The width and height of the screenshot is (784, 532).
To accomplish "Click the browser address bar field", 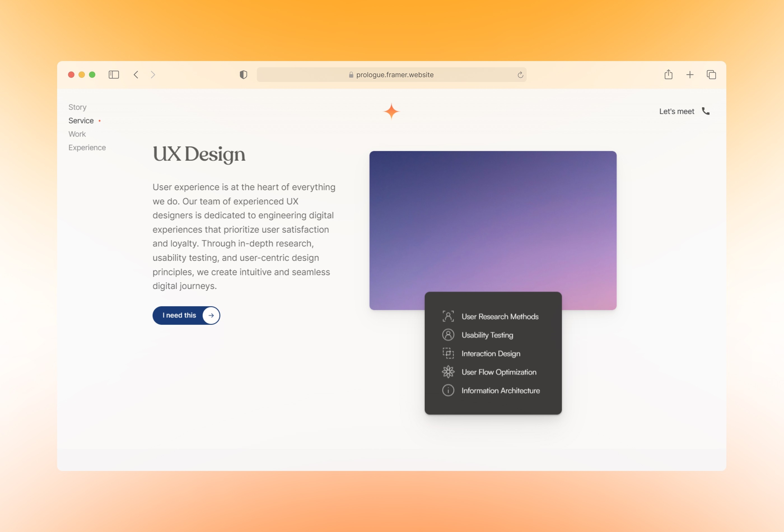I will click(392, 74).
